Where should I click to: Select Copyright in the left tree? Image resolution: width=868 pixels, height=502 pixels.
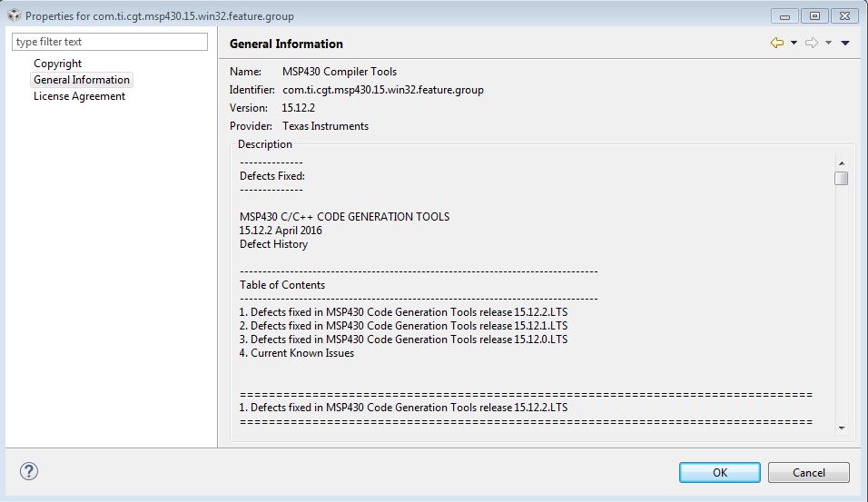pos(57,64)
